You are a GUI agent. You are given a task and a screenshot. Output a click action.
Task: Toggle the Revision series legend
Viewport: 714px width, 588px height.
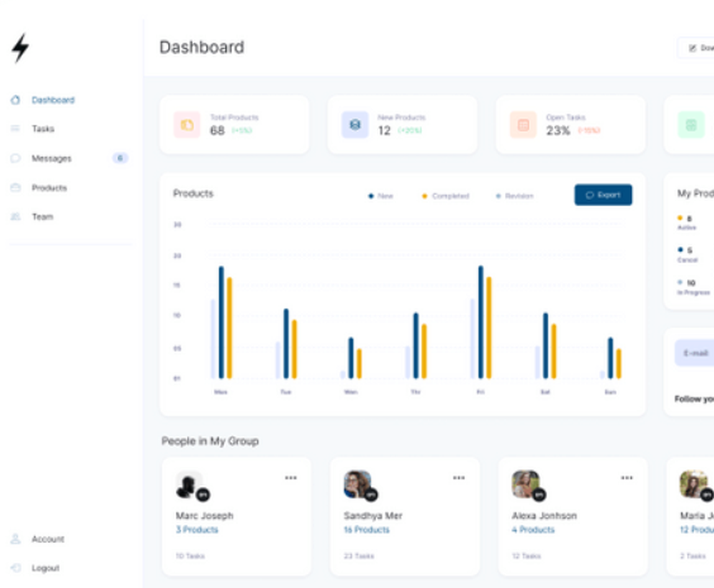tap(515, 196)
